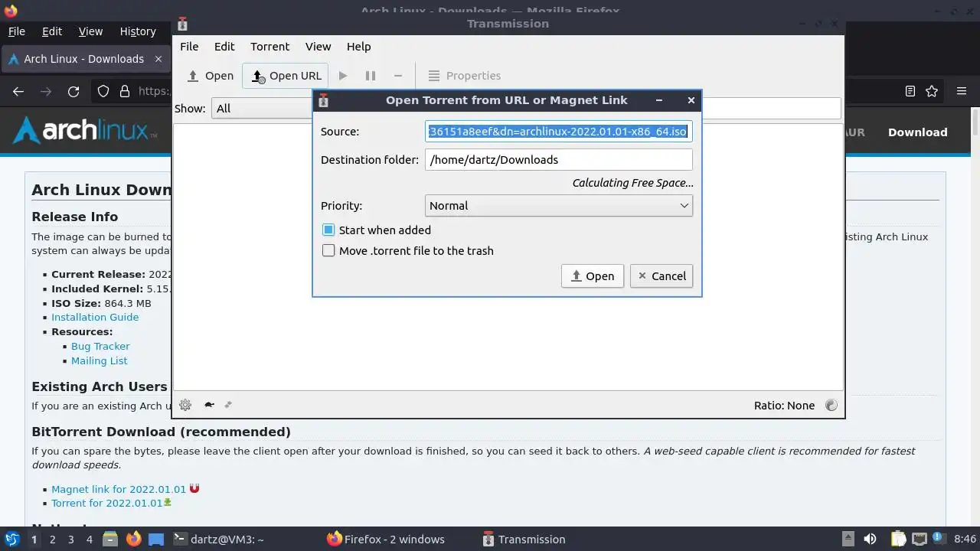Open Transmission Help menu

click(x=358, y=47)
